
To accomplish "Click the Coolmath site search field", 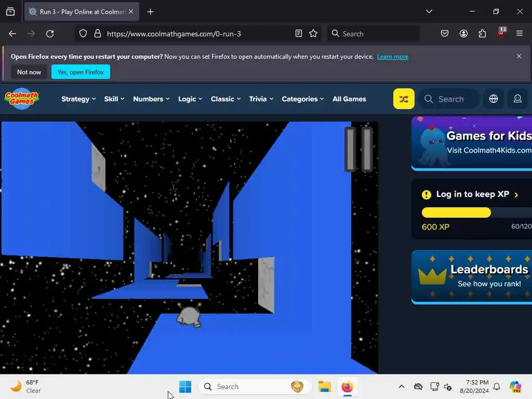I will (449, 99).
